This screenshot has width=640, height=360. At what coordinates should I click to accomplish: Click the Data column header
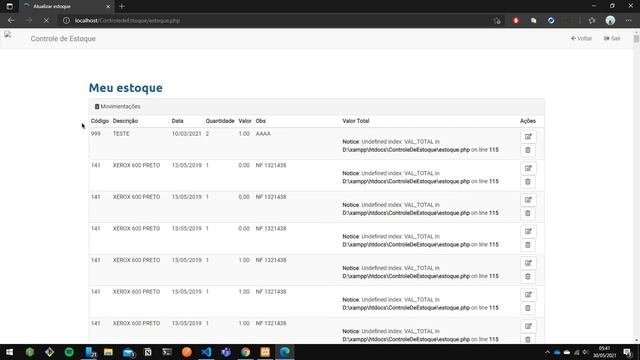(177, 121)
